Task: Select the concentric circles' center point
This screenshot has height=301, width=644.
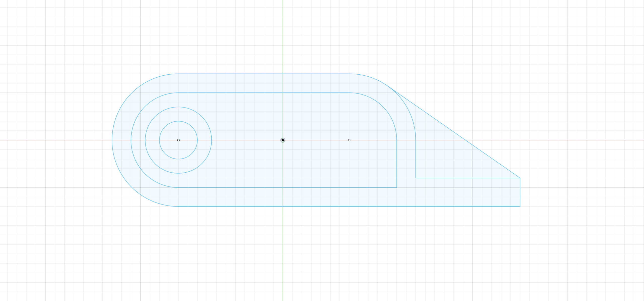Action: click(x=178, y=140)
